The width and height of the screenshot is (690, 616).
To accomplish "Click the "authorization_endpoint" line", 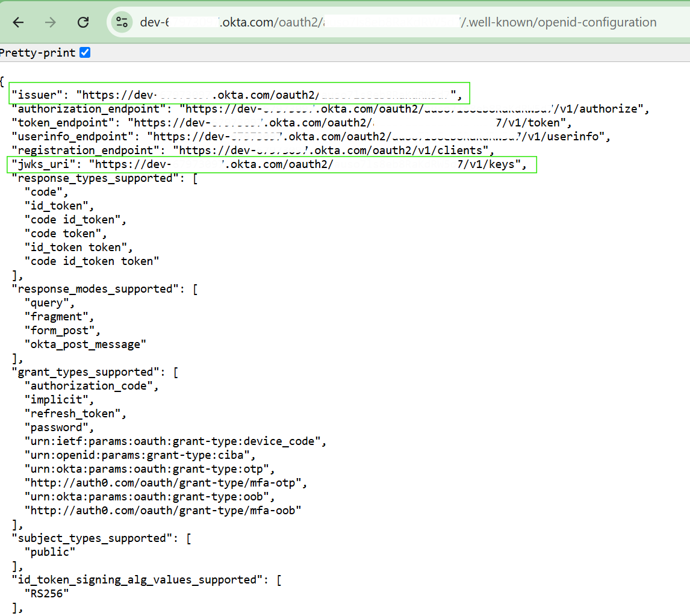I will 331,108.
